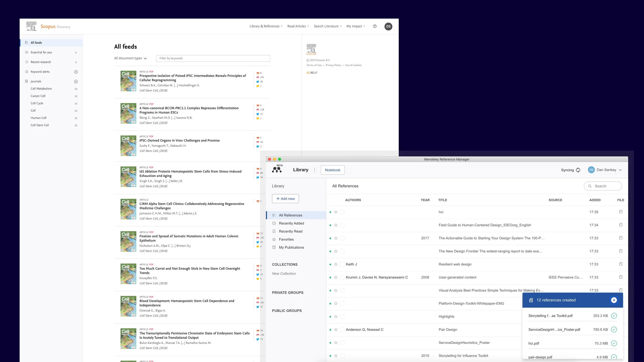Click the Syncing refresh icon
644x362 pixels.
coord(578,170)
